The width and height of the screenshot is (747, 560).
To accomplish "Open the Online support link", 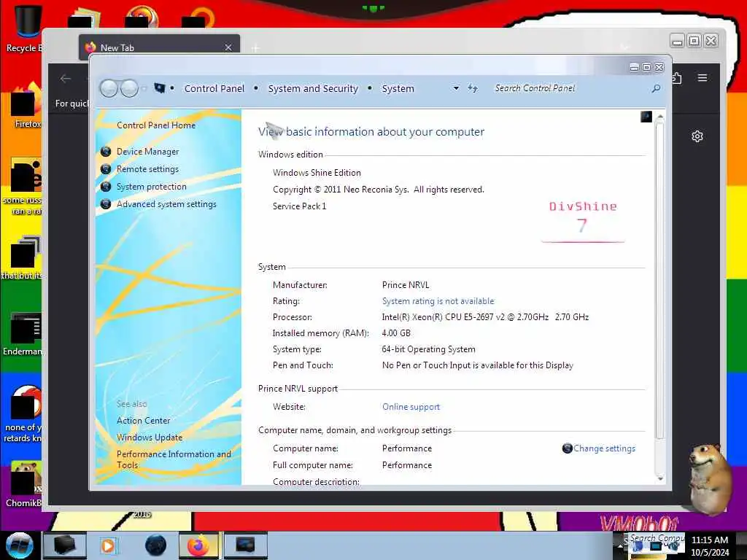I will (411, 407).
